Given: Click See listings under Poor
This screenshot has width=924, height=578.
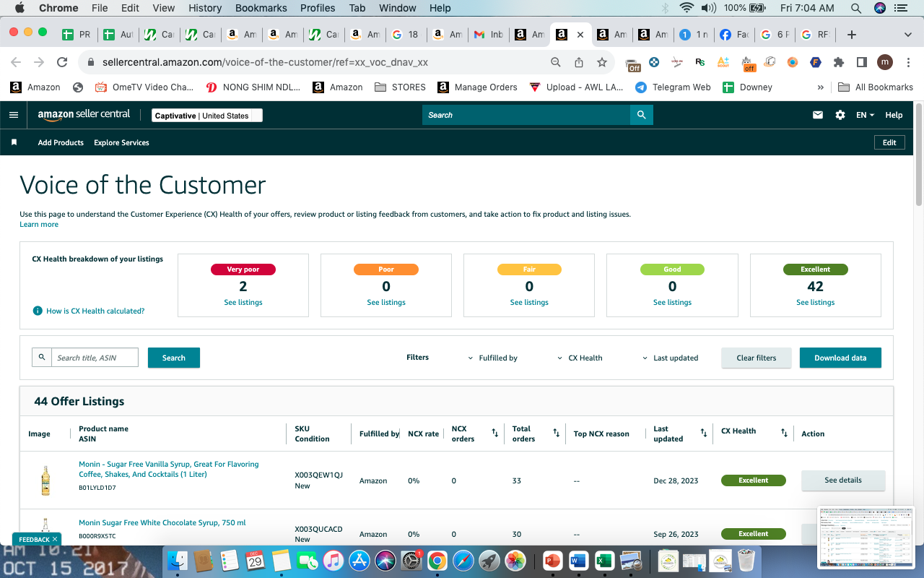Looking at the screenshot, I should click(x=386, y=302).
